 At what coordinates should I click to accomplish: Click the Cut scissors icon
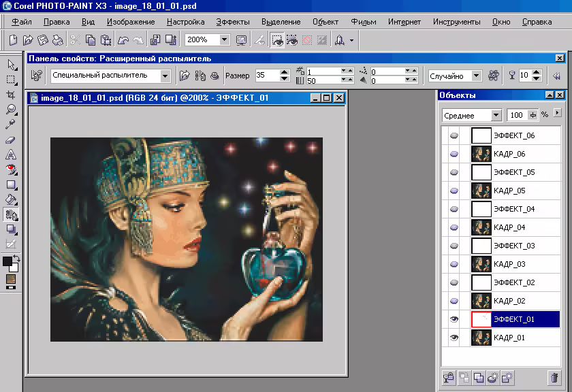[75, 39]
